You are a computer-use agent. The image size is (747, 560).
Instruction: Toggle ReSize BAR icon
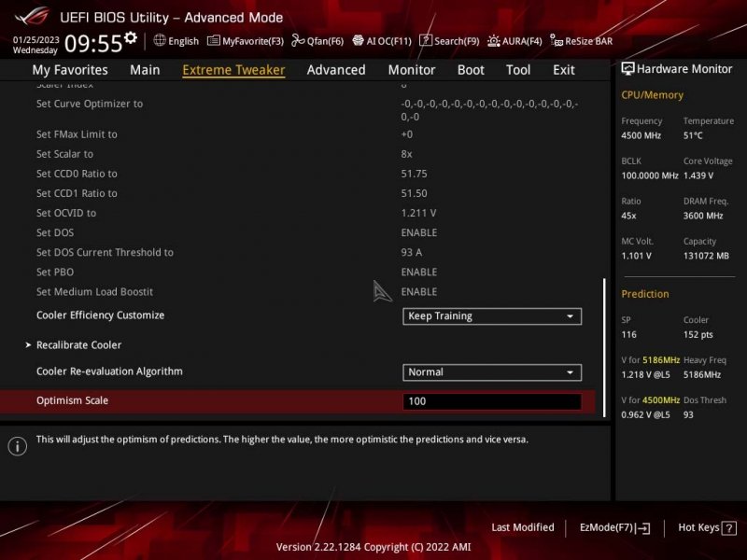tap(557, 40)
